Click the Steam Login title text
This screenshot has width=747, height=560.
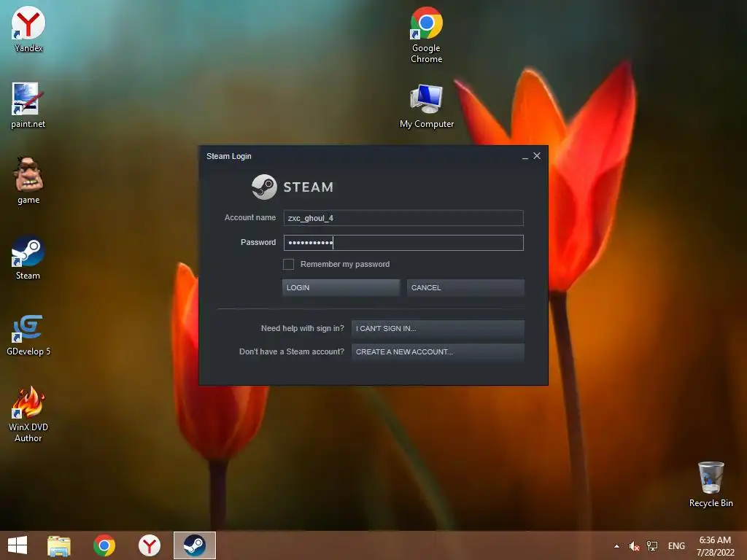(228, 156)
